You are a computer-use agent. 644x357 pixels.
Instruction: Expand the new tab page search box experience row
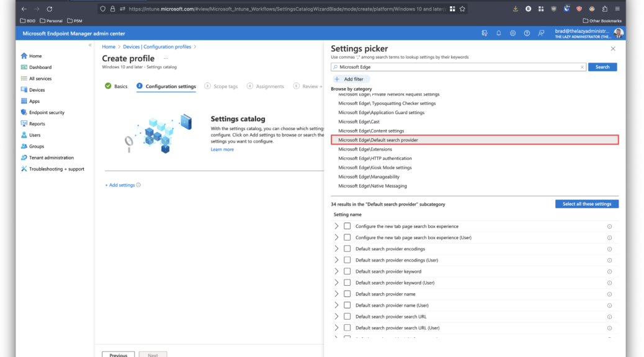(x=336, y=226)
